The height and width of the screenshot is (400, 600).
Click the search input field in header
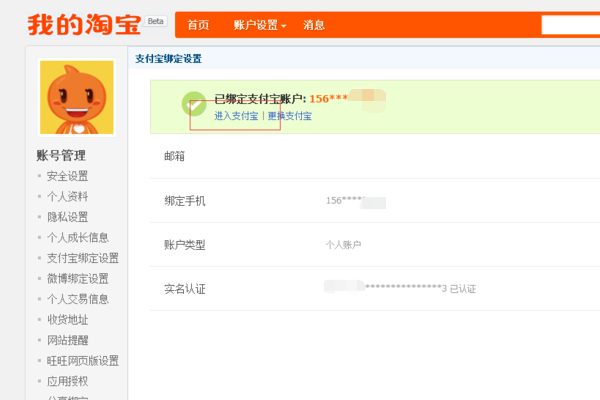[x=571, y=25]
